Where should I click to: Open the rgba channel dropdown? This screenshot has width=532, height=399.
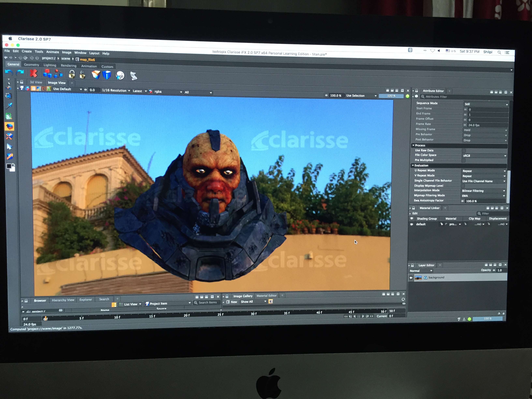pos(168,92)
